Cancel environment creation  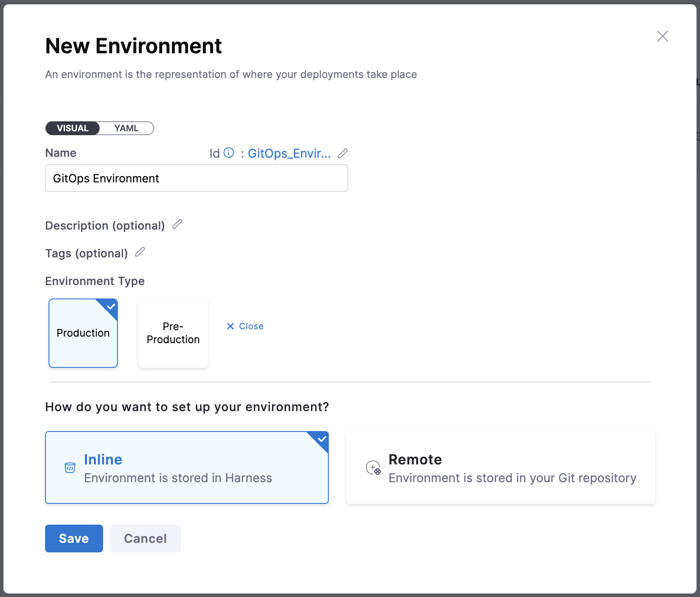145,539
